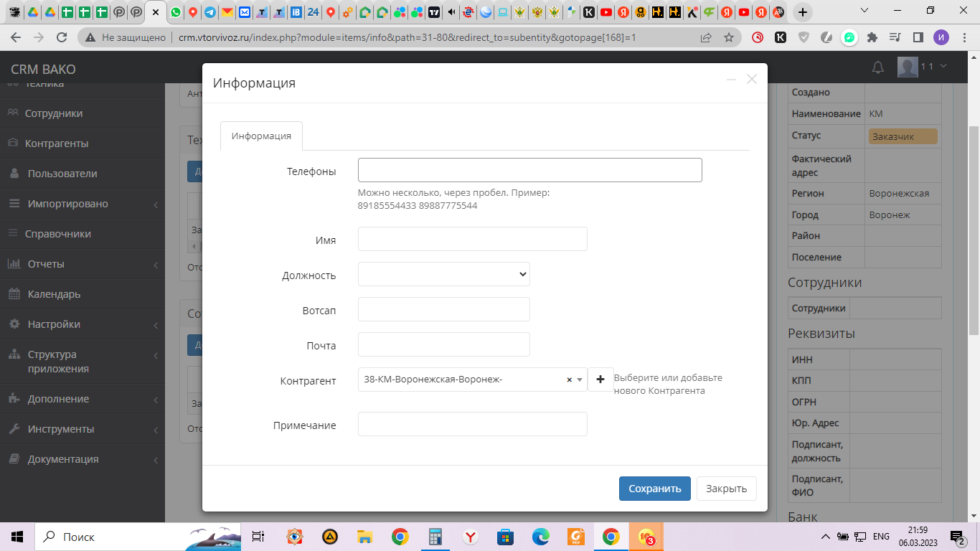Screen dimensions: 980x551
Task: Select the Информация tab in the dialog
Action: click(x=261, y=136)
